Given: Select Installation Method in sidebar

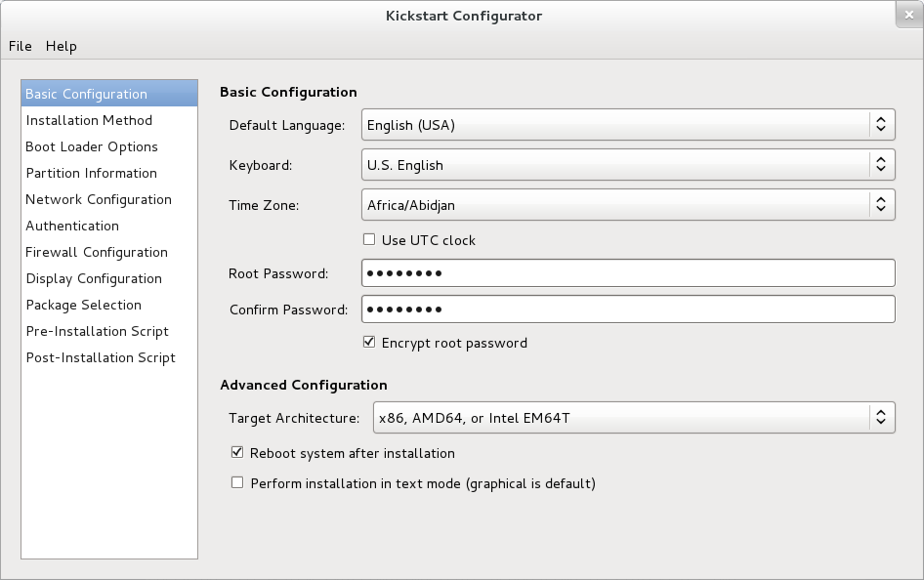Looking at the screenshot, I should coord(89,120).
